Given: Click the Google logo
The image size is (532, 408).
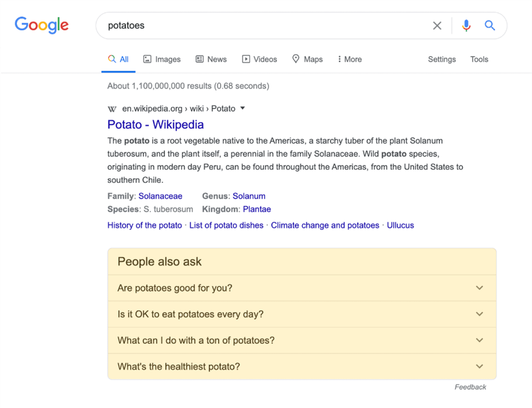Looking at the screenshot, I should [41, 25].
